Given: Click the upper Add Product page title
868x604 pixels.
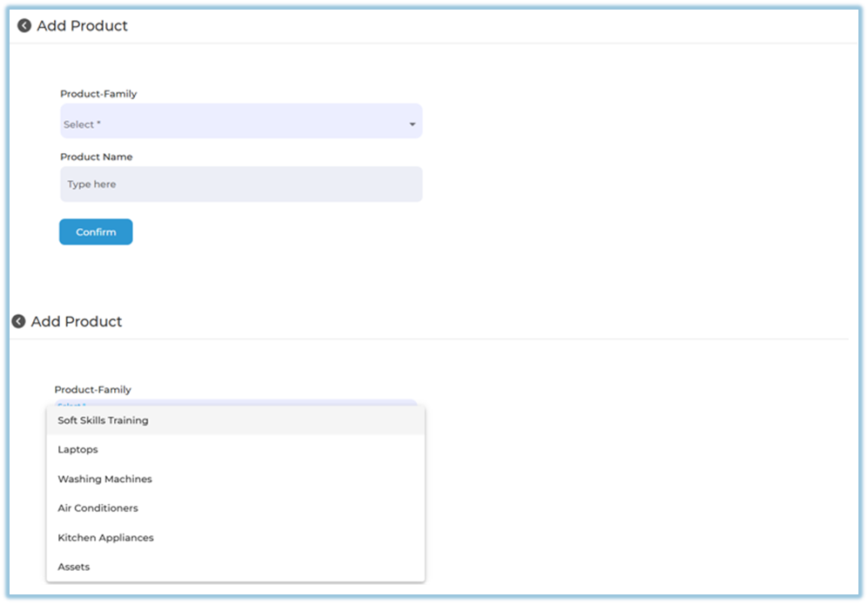Looking at the screenshot, I should [x=82, y=26].
